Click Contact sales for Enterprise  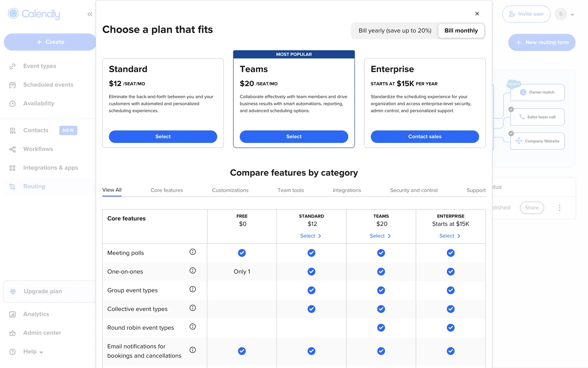click(425, 136)
